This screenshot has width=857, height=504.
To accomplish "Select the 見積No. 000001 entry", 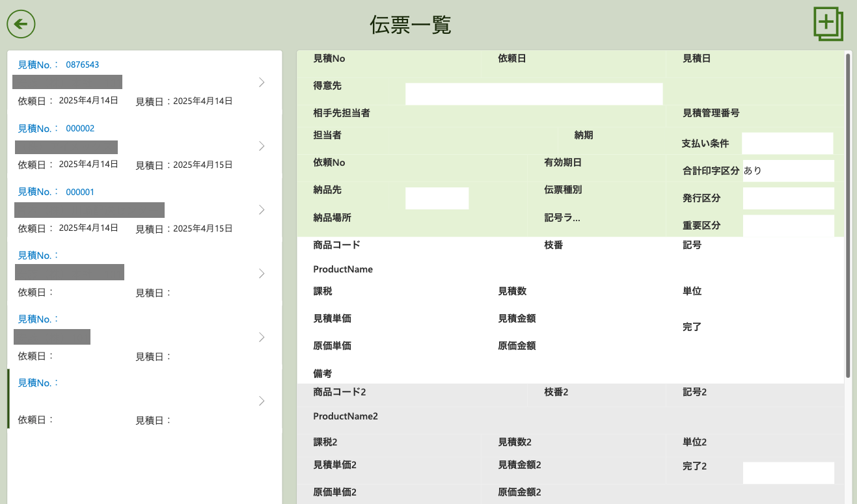I will pyautogui.click(x=57, y=192).
